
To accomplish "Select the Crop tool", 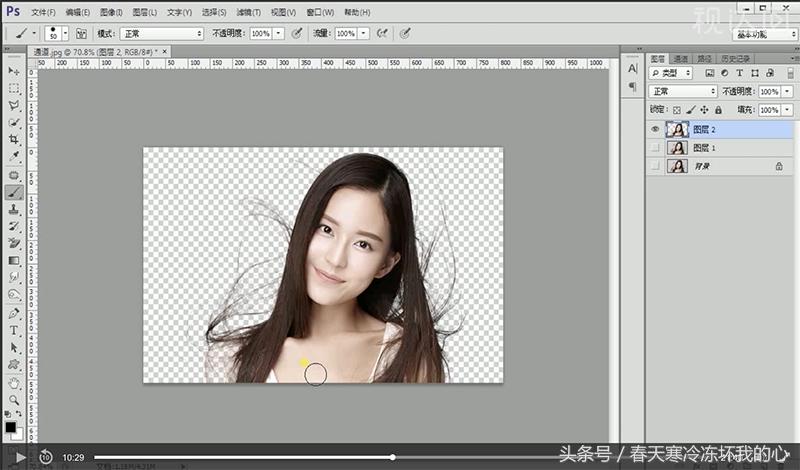I will coord(14,139).
